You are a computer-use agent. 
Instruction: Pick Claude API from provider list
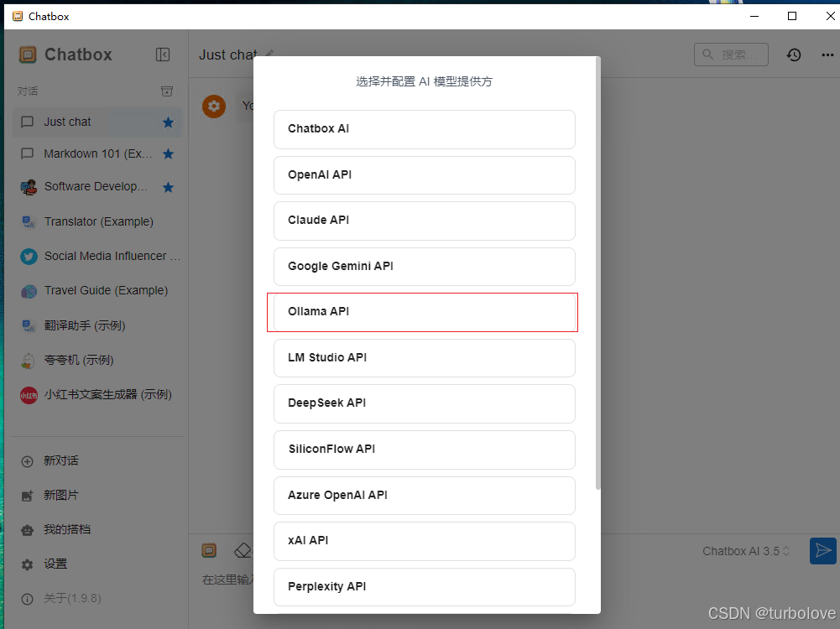click(x=425, y=221)
